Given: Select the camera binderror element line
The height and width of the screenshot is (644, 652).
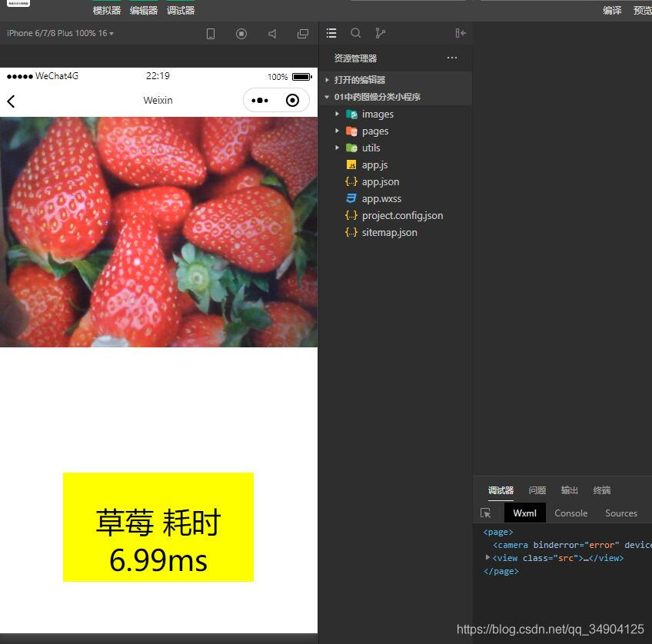Looking at the screenshot, I should pos(572,545).
